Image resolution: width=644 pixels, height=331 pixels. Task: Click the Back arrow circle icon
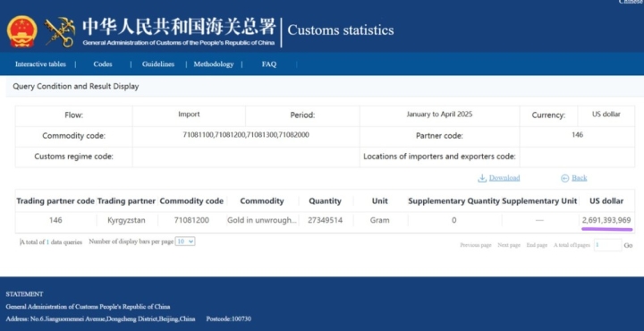565,178
